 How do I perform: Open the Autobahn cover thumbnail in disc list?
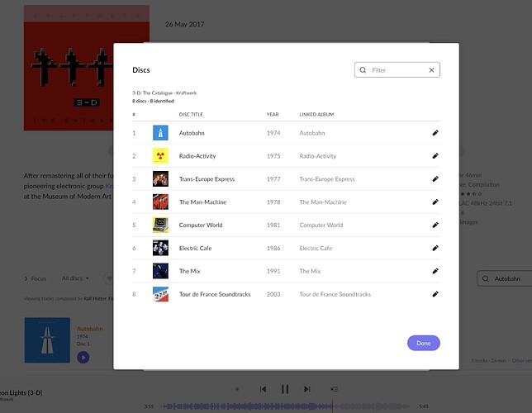(x=160, y=133)
